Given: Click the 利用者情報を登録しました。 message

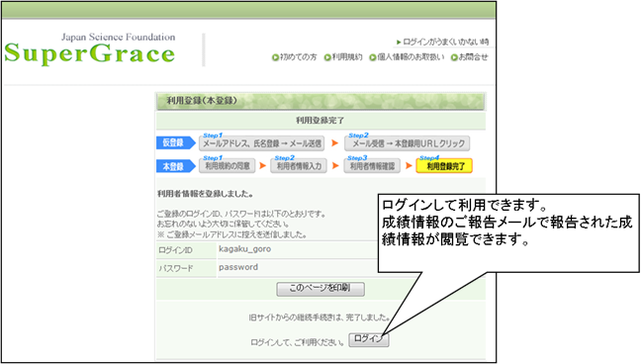Looking at the screenshot, I should point(205,194).
